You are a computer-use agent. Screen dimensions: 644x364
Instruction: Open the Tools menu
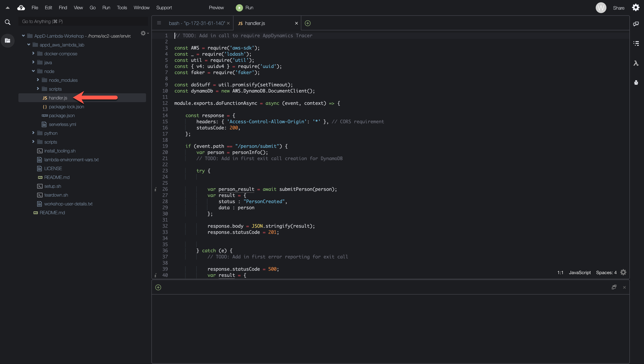pyautogui.click(x=122, y=8)
